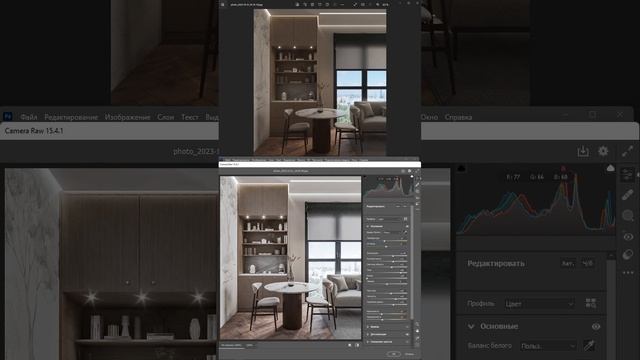The width and height of the screenshot is (640, 360).
Task: Open the Текст menu in background Photoshop
Action: pos(190,117)
